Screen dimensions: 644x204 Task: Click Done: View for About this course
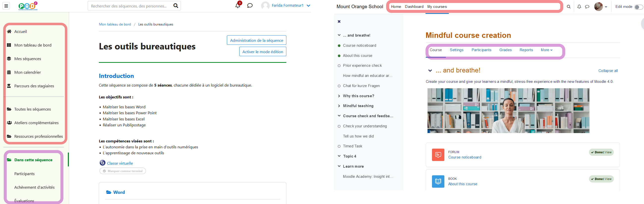pyautogui.click(x=601, y=179)
